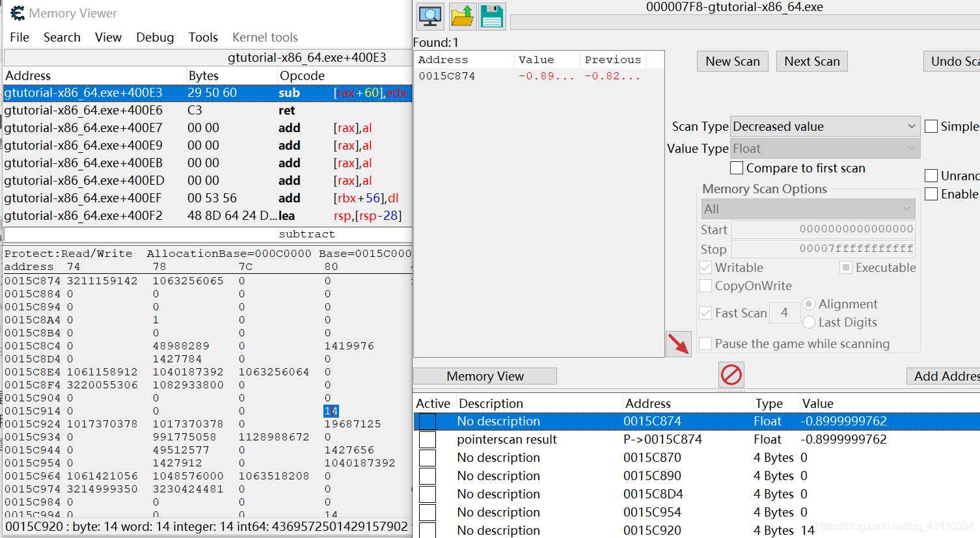980x538 pixels.
Task: Select the lea rsp,[rsp-28] instruction row
Action: [208, 215]
